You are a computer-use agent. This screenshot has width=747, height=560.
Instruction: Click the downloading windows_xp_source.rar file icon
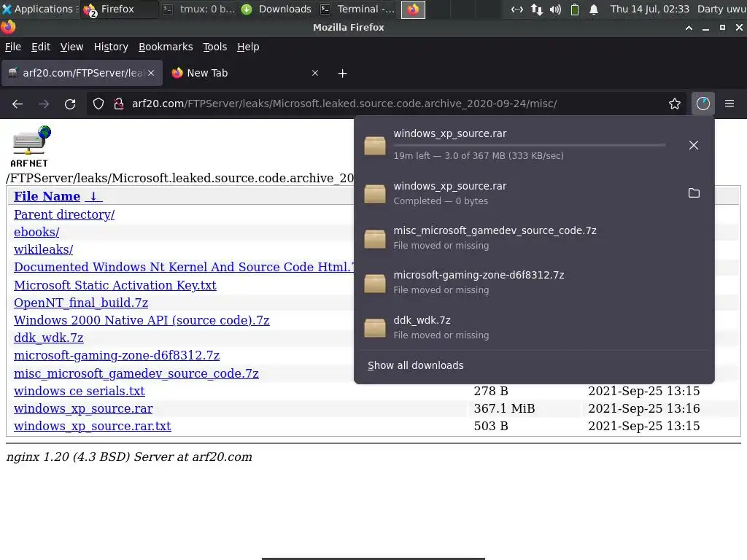tap(375, 145)
